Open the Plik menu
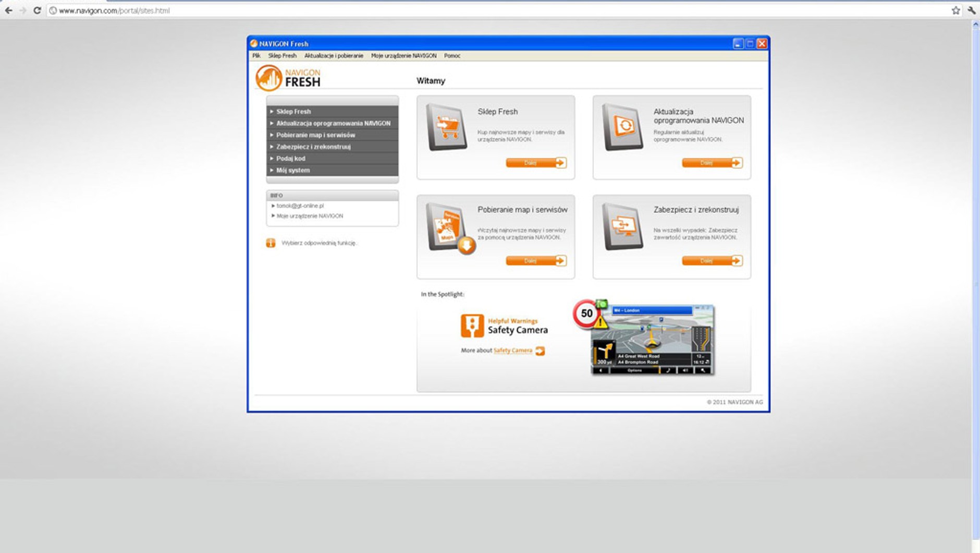 (x=256, y=56)
